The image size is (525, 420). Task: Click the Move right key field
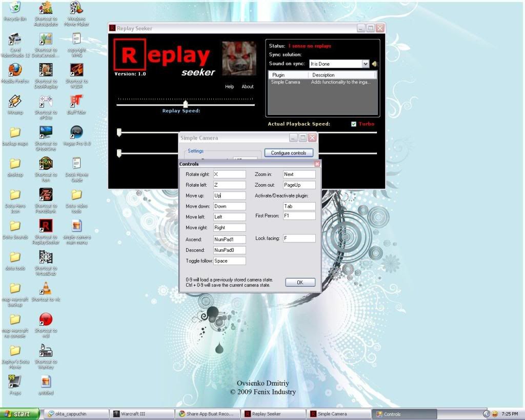229,228
